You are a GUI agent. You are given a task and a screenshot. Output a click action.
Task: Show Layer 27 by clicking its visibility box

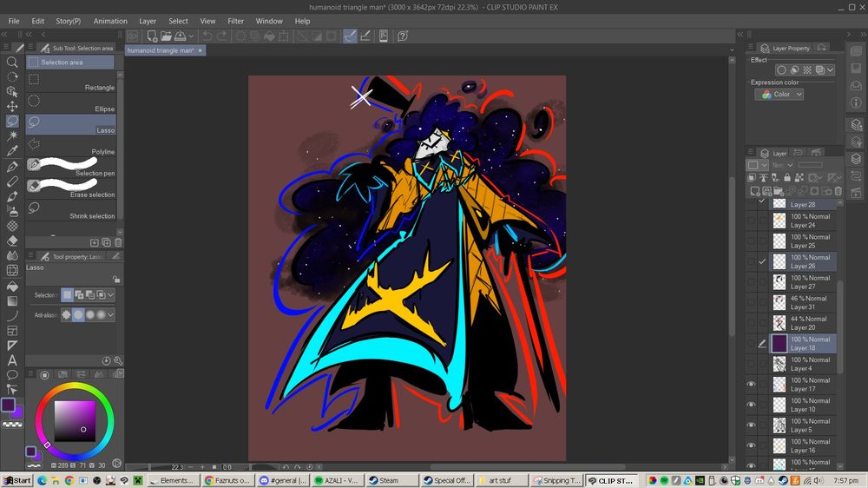click(751, 282)
